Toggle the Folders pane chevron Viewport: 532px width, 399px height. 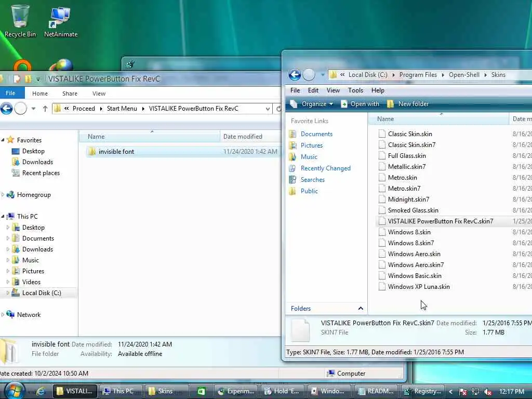[x=361, y=309]
